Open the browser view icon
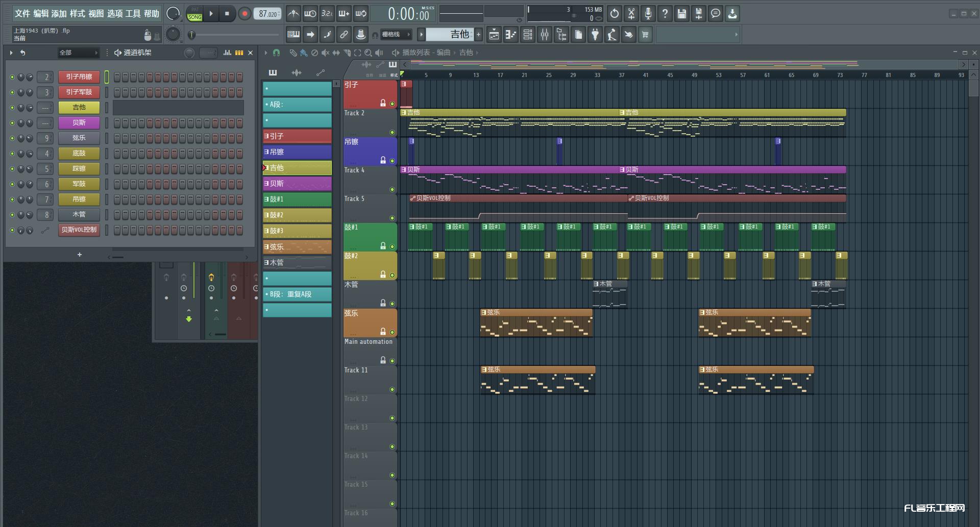Viewport: 980px width, 527px height. click(561, 35)
